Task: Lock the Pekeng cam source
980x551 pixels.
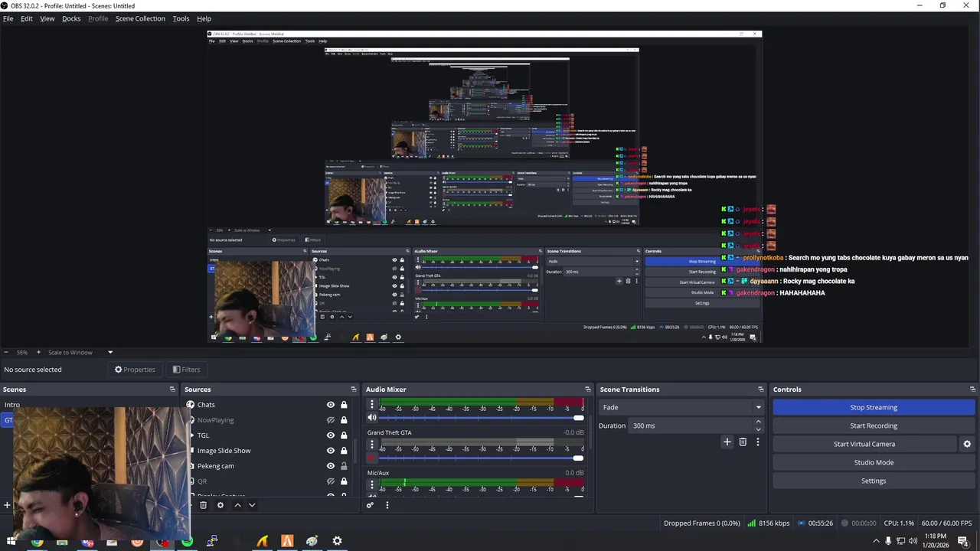Action: [344, 466]
